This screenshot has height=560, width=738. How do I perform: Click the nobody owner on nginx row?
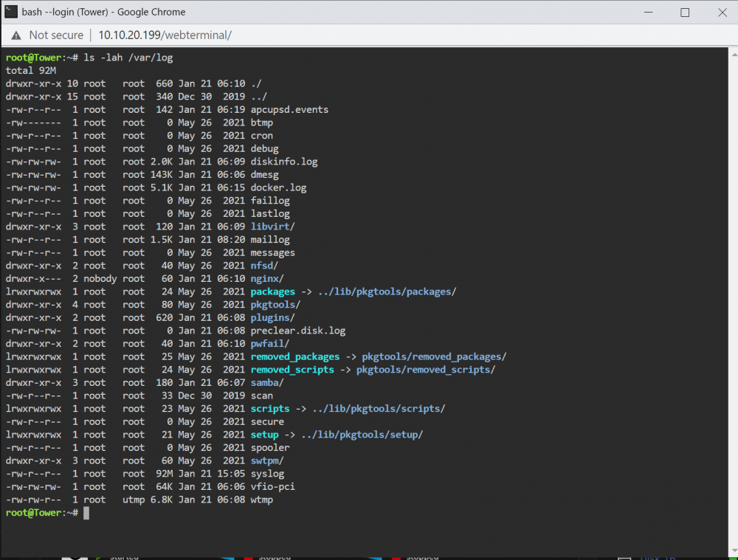point(100,279)
